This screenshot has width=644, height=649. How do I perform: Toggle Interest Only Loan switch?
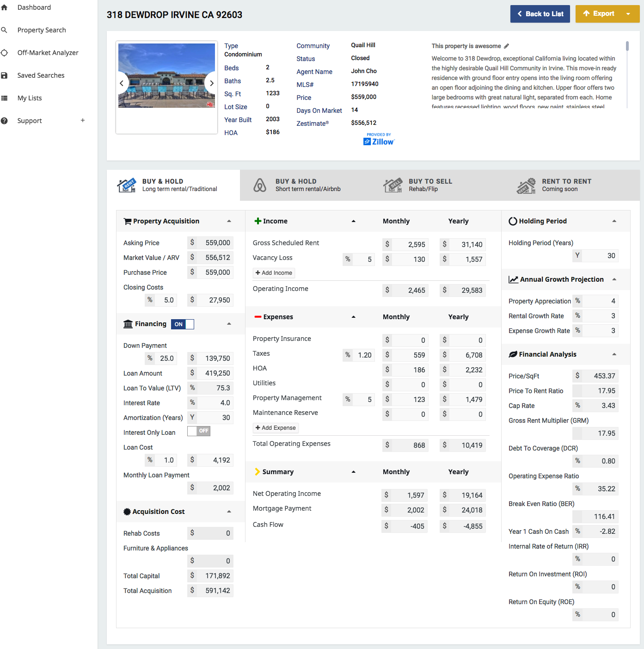point(199,431)
